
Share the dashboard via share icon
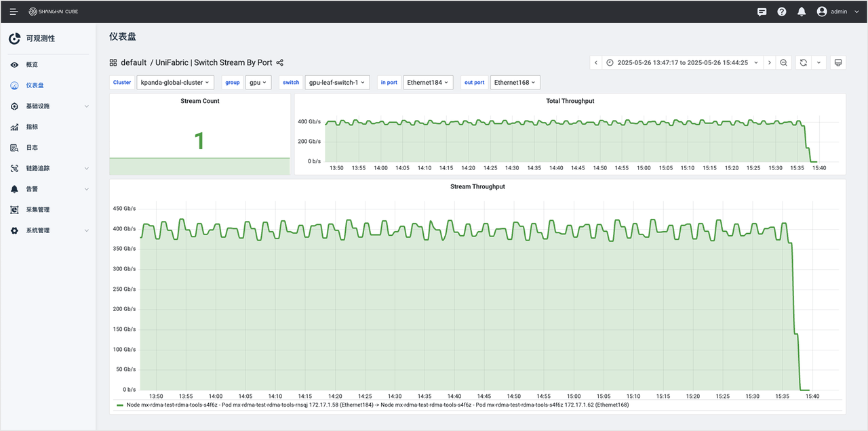[x=280, y=62]
